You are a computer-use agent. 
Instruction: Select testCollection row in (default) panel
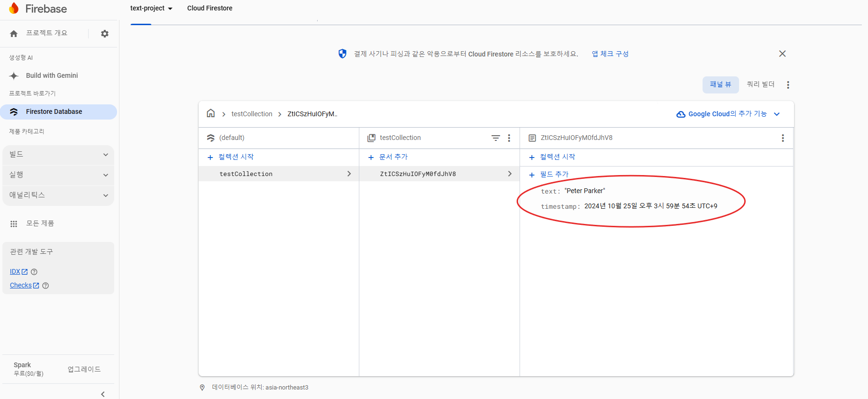279,174
